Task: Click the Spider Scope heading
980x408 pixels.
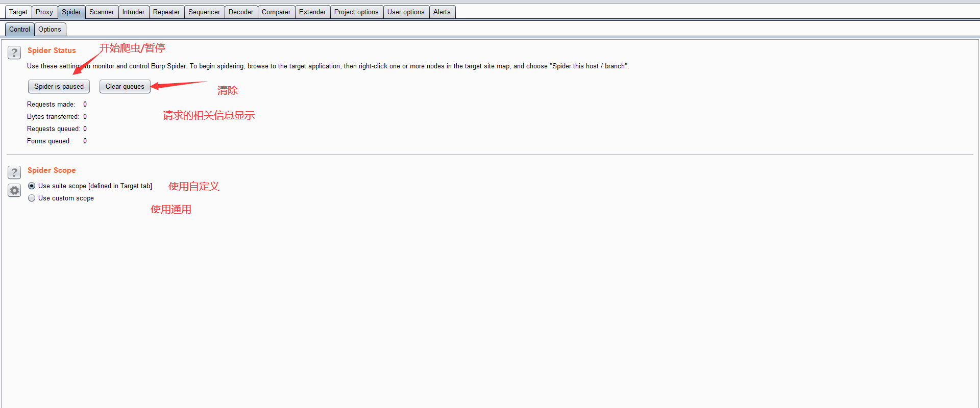Action: click(x=52, y=170)
